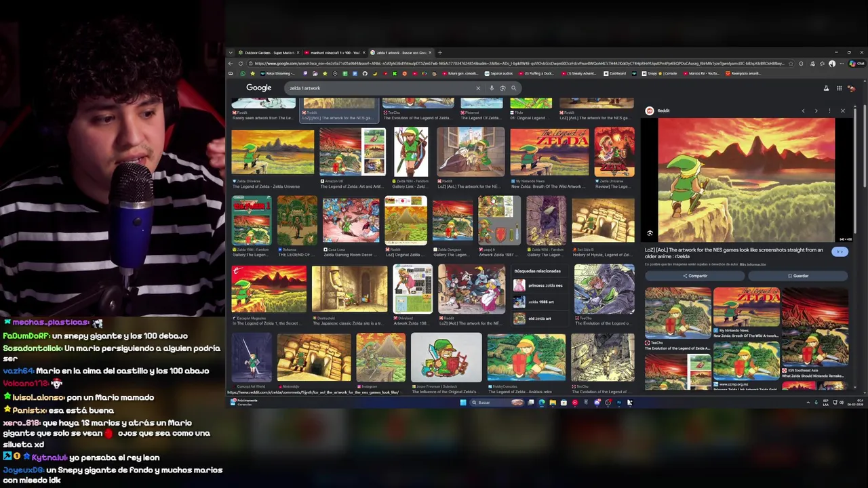868x488 pixels.
Task: Open the Google account avatar
Action: [x=852, y=88]
